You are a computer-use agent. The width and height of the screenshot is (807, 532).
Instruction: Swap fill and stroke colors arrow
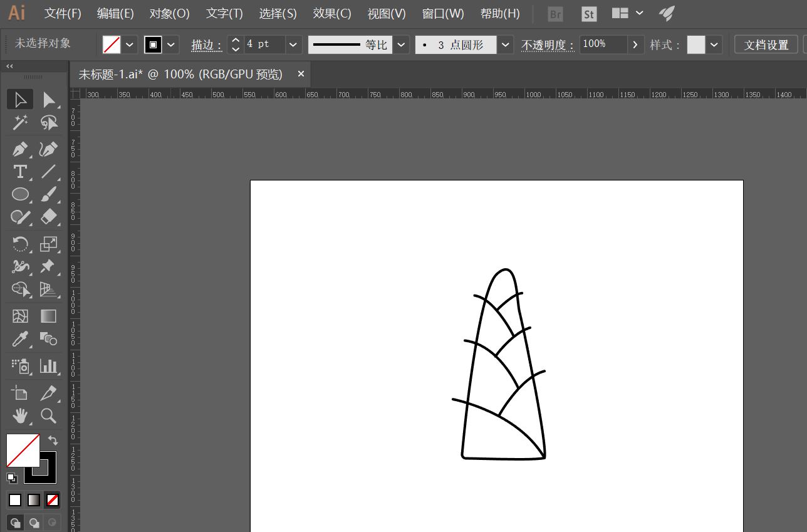tap(53, 441)
